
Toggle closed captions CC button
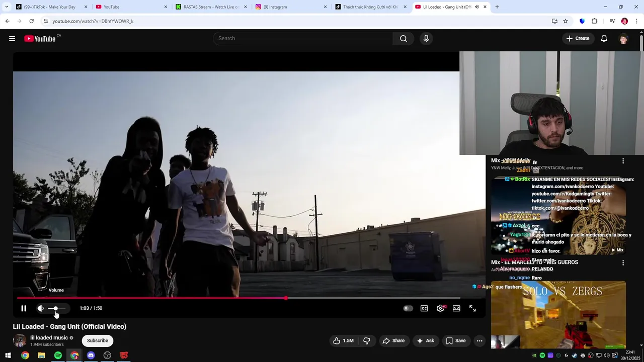(x=424, y=308)
